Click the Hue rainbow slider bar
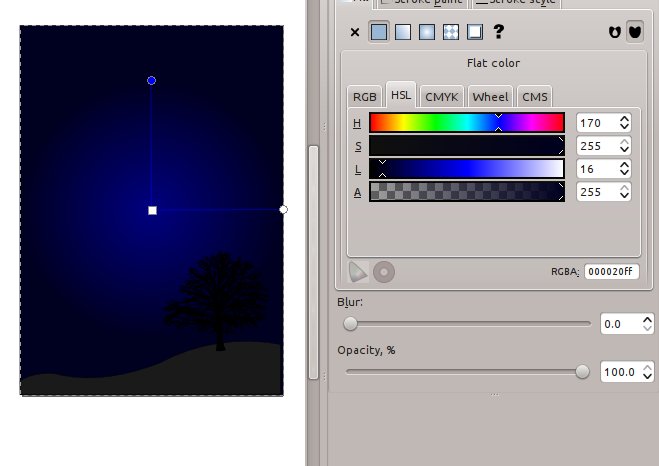Screen dimensions: 659x466 [x=467, y=123]
